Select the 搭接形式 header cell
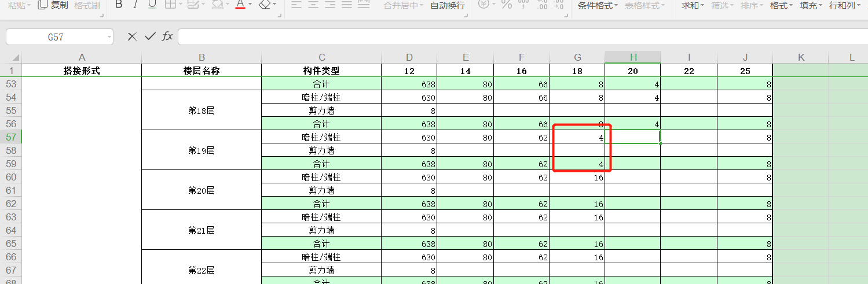Viewport: 868px width, 284px height. tap(82, 71)
